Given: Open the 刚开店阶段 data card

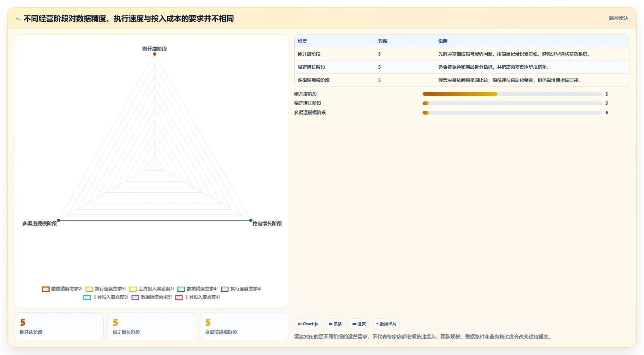Looking at the screenshot, I should [59, 326].
